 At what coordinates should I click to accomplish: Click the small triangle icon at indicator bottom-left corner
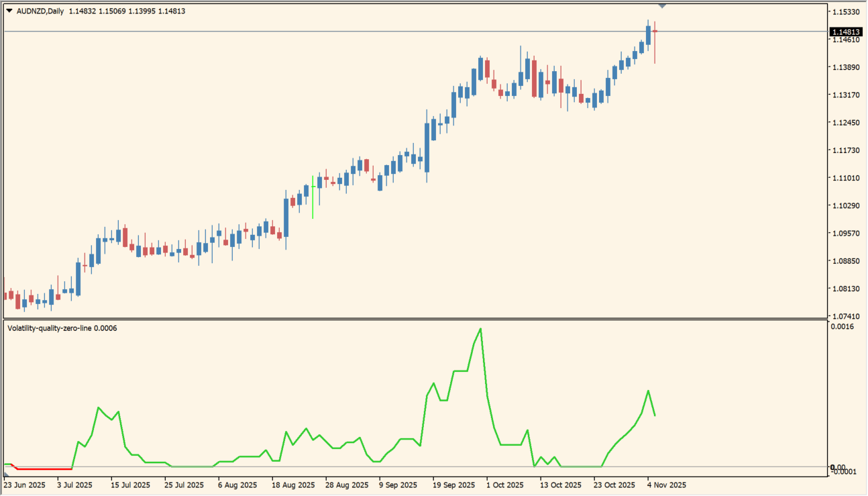coord(6,474)
